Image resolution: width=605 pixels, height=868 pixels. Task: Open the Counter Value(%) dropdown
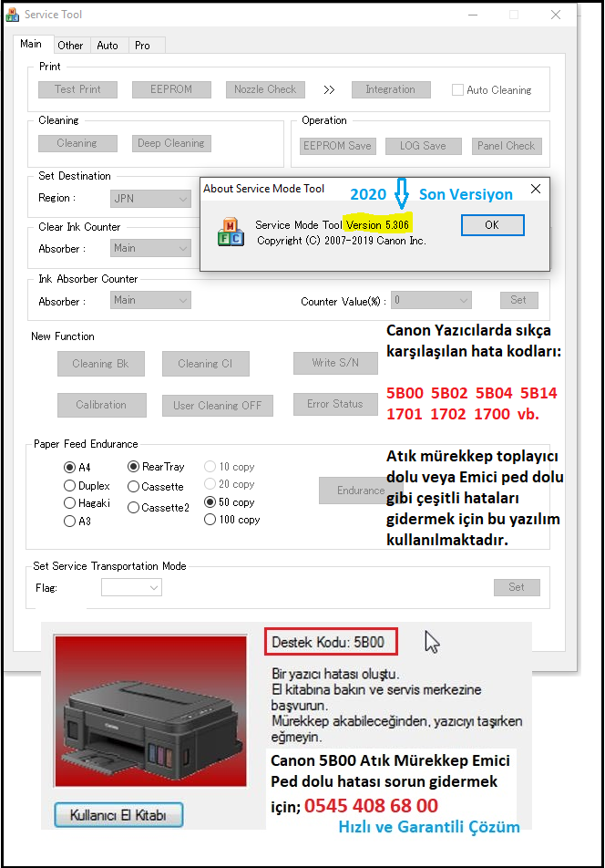pyautogui.click(x=431, y=300)
